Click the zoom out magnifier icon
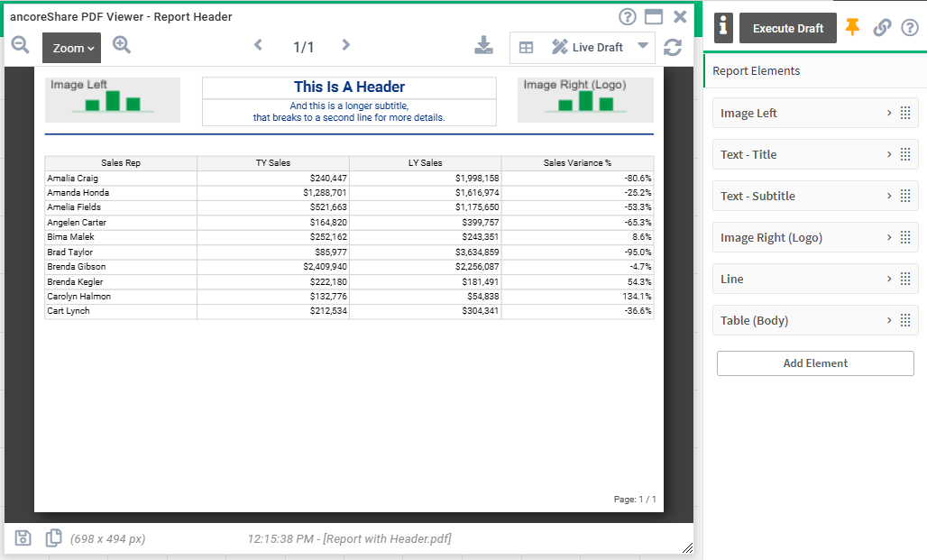The image size is (927, 560). [20, 45]
